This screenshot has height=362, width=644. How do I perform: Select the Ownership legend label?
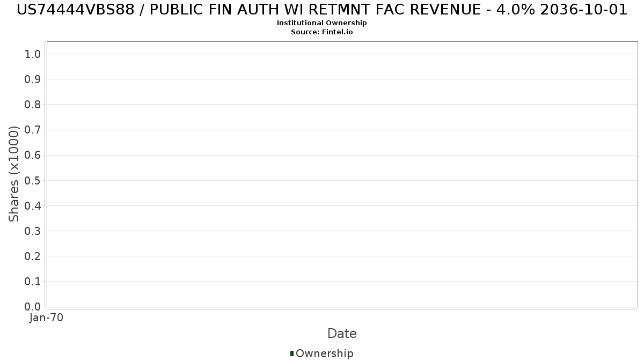click(324, 353)
